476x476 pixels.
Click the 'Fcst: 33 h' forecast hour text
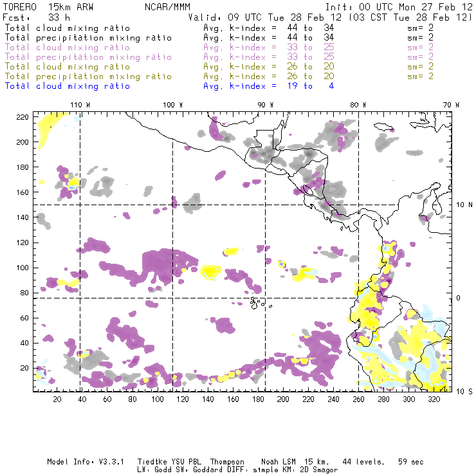[x=36, y=17]
